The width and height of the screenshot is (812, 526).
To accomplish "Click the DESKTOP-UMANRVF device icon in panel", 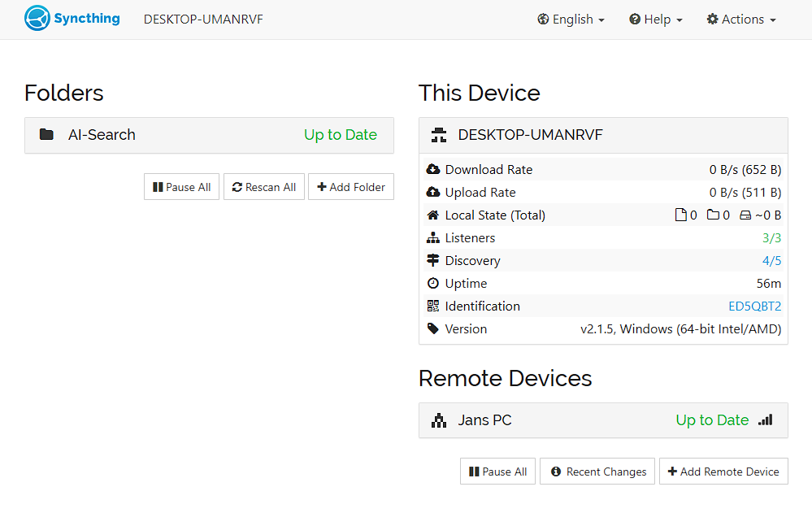I will coord(439,135).
